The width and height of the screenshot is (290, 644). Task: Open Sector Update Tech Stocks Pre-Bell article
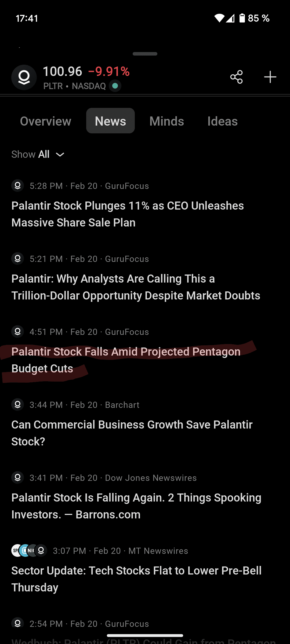click(136, 579)
